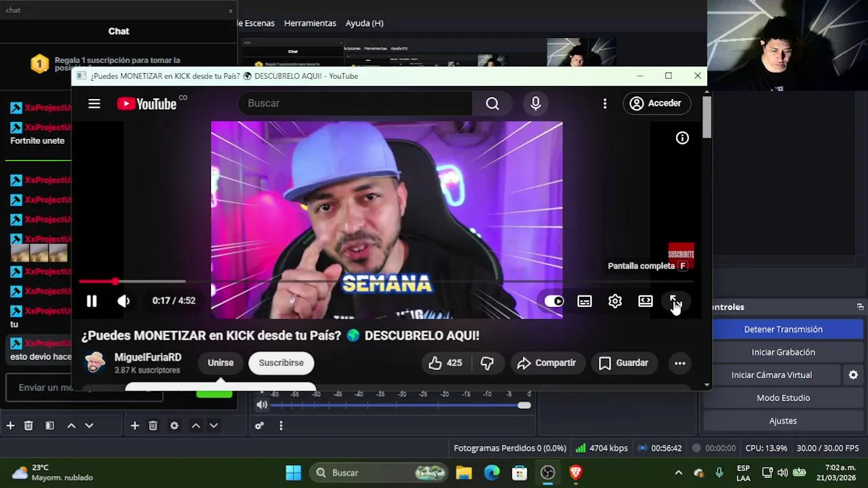Screen dimensions: 868x488
Task: Click the video info card icon
Action: tap(682, 138)
